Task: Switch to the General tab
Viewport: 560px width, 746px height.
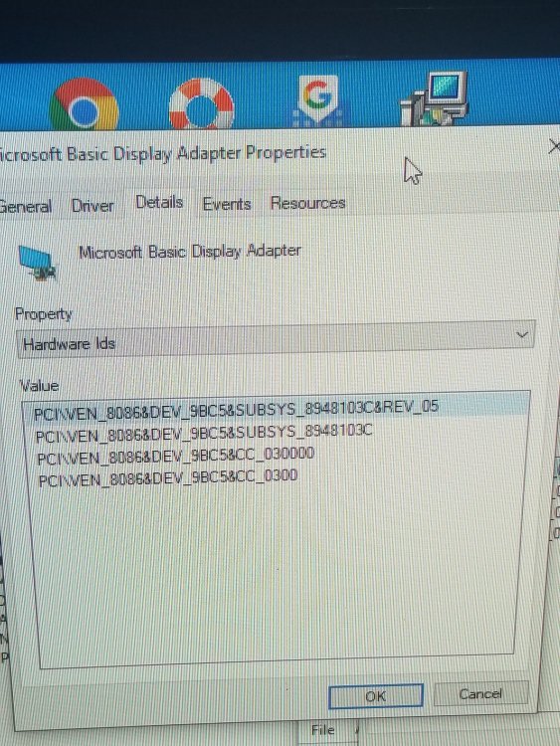Action: (26, 206)
